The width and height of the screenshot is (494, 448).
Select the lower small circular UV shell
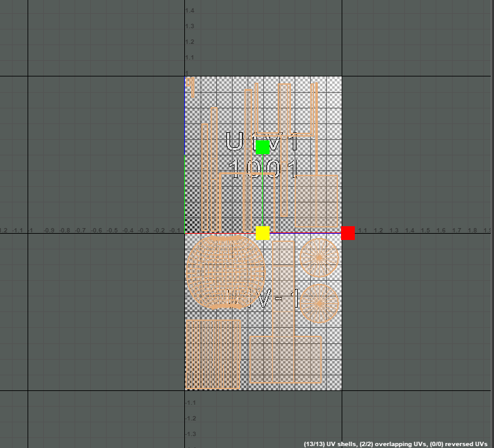[x=320, y=303]
